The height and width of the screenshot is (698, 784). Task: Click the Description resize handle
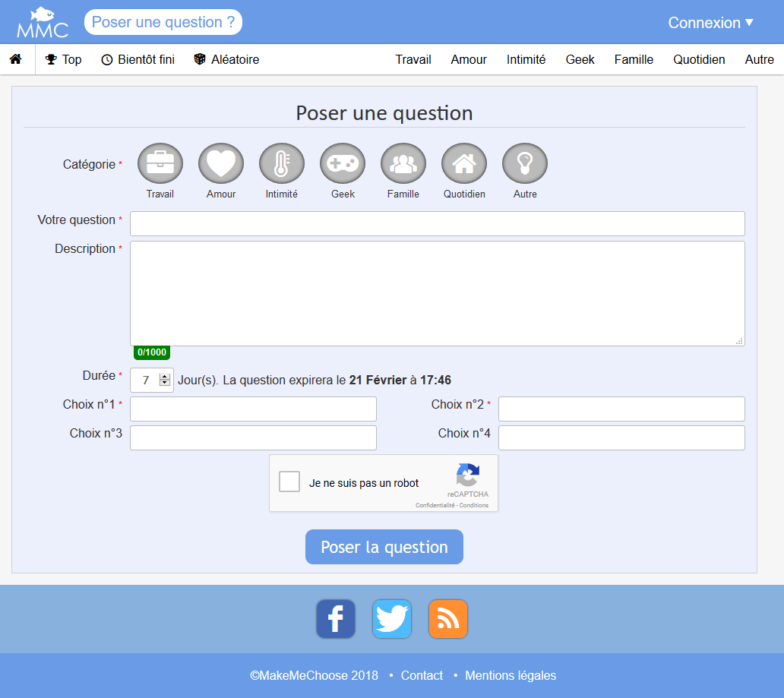pos(739,341)
